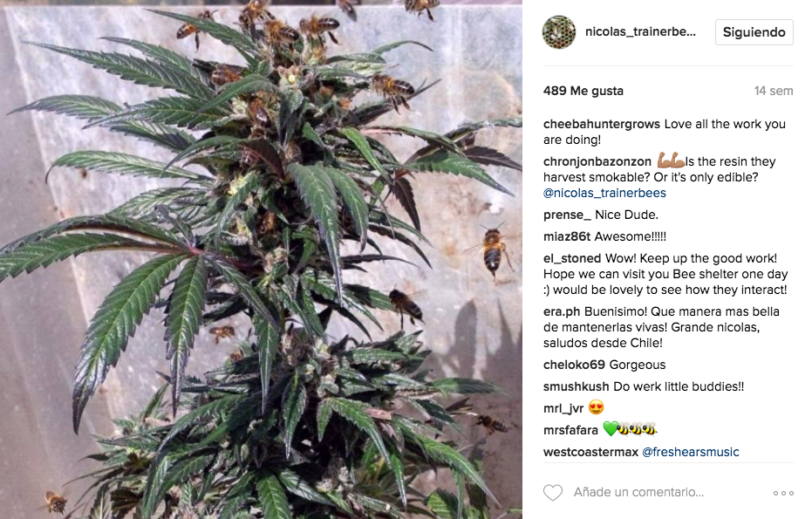Go to the era.ph user profile
Image resolution: width=812 pixels, height=519 pixels.
[562, 311]
